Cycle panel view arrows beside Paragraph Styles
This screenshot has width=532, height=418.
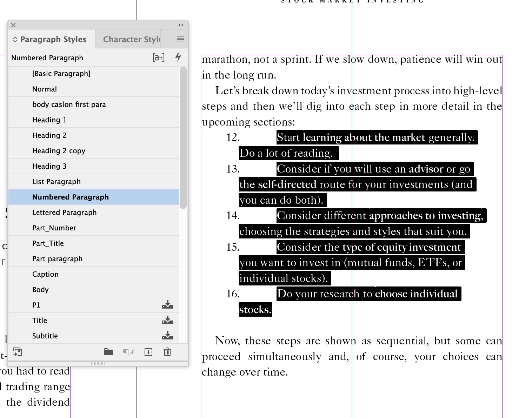coord(15,40)
